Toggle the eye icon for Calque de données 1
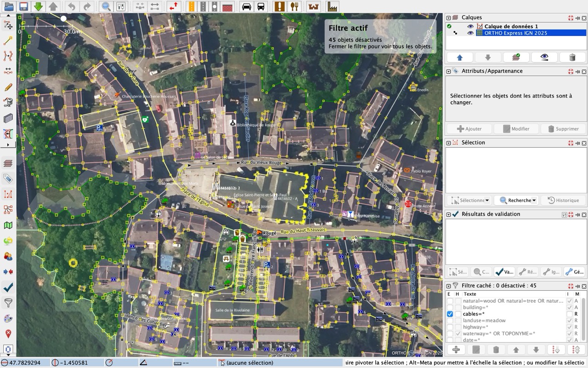 tap(470, 27)
